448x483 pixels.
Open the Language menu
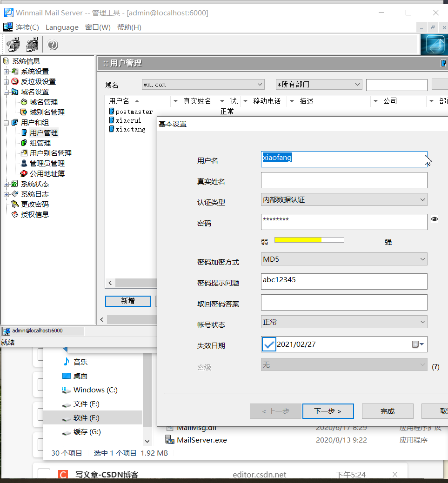pyautogui.click(x=62, y=27)
